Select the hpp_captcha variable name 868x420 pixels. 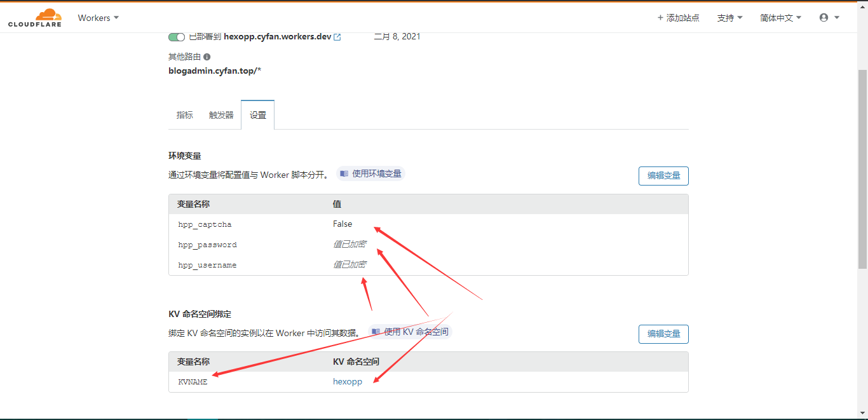click(205, 224)
